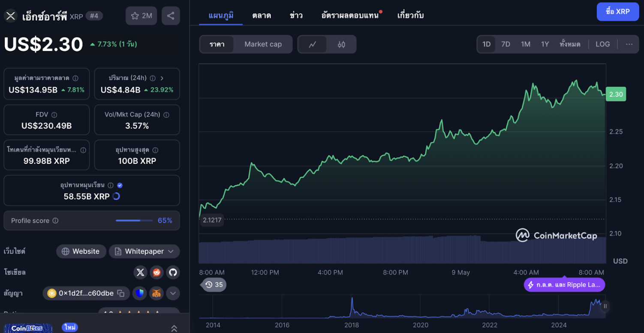Copy the 0x1d2f...c60dbe contract address

pos(121,293)
